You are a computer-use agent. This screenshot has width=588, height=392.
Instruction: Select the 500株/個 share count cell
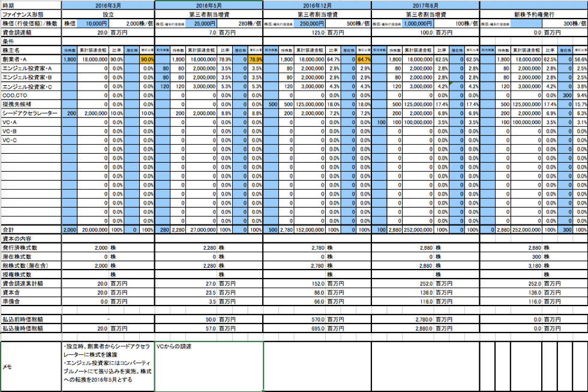[349, 23]
